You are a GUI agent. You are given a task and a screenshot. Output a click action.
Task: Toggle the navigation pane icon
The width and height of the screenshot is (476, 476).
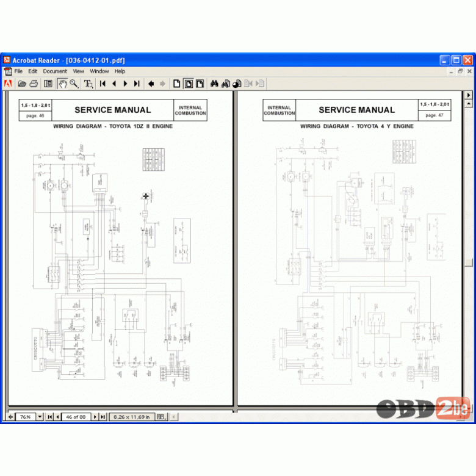click(48, 84)
